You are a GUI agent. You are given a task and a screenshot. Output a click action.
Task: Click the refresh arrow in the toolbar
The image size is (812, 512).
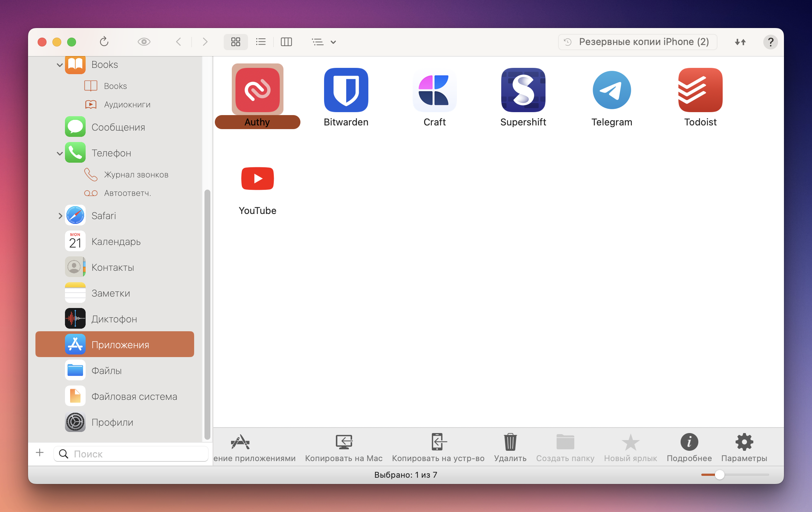pos(104,42)
